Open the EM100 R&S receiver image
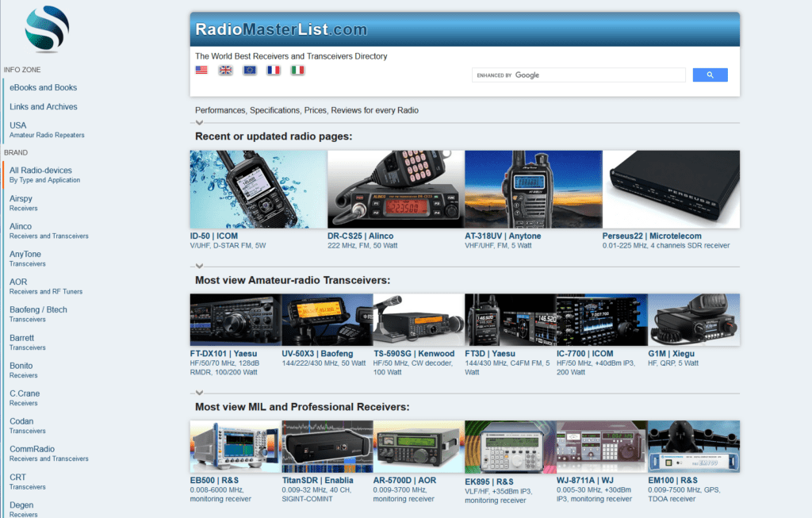 (694, 447)
